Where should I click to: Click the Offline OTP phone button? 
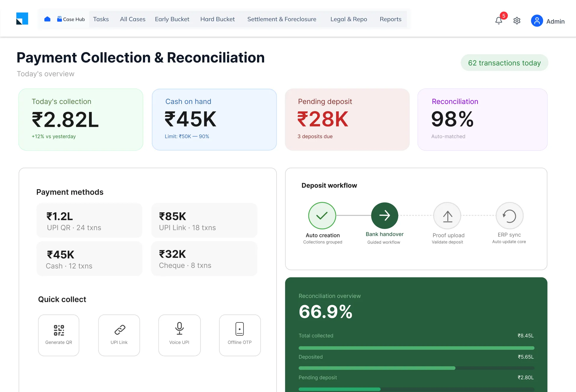pos(240,335)
